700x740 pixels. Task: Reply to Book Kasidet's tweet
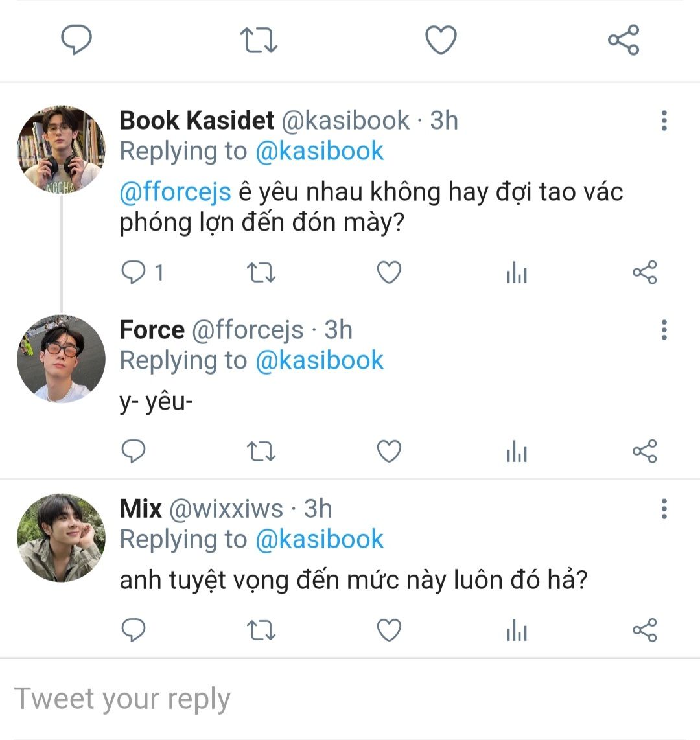click(134, 273)
